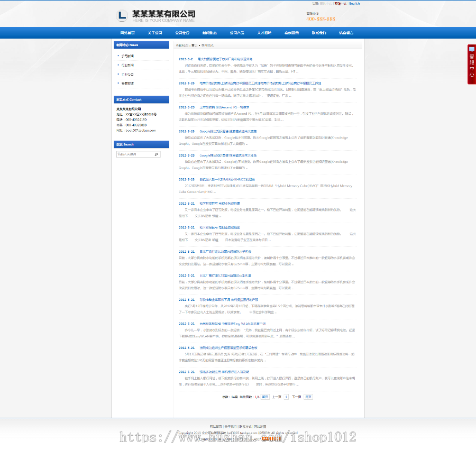Click 网站地图 link in the footer
Viewport: 476px width, 450px height.
pos(260,427)
